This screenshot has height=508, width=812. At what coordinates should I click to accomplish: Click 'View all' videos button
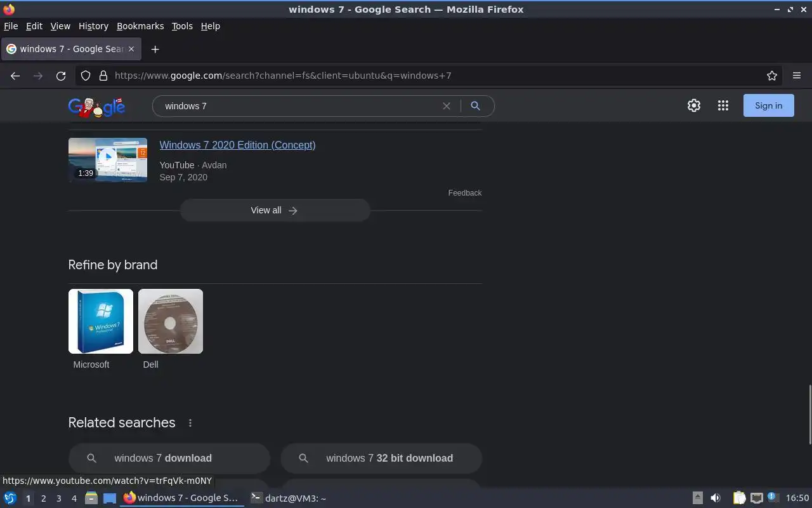pyautogui.click(x=275, y=210)
